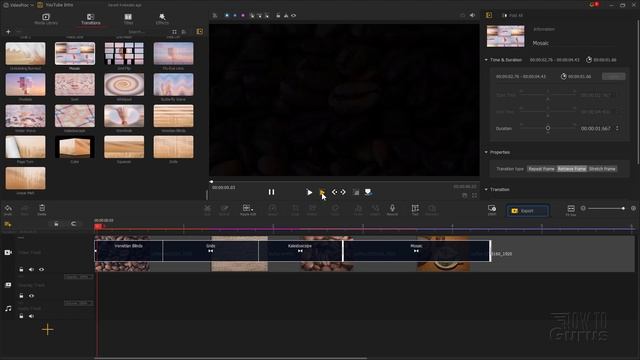This screenshot has width=640, height=360.
Task: Open the Media Library tab
Action: point(46,19)
